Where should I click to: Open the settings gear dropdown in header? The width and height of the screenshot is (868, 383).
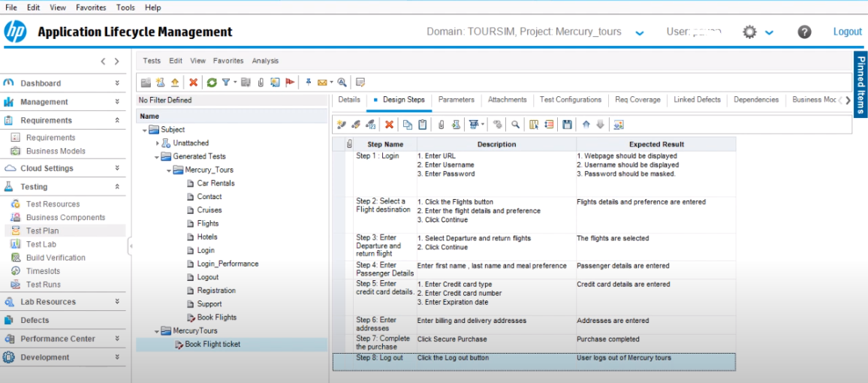pos(769,32)
